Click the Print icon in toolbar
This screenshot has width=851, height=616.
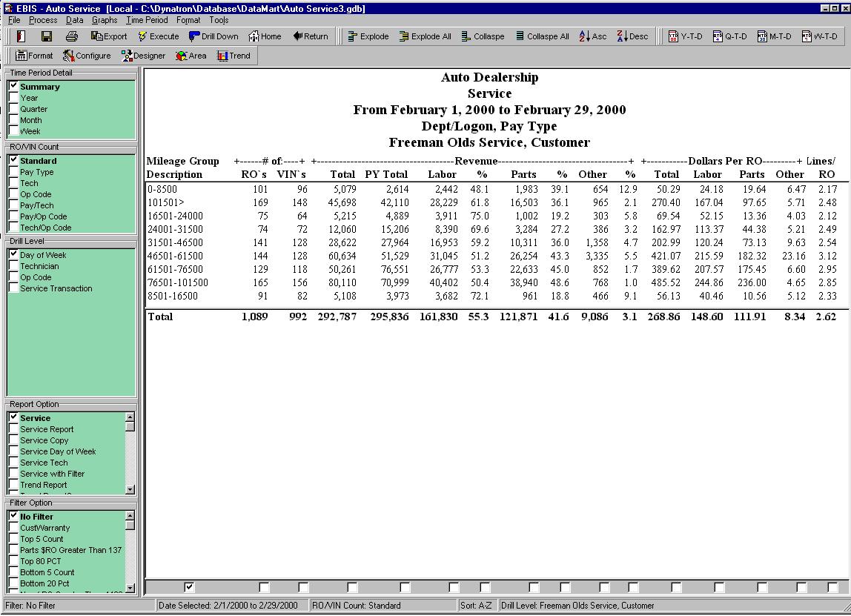pos(71,36)
